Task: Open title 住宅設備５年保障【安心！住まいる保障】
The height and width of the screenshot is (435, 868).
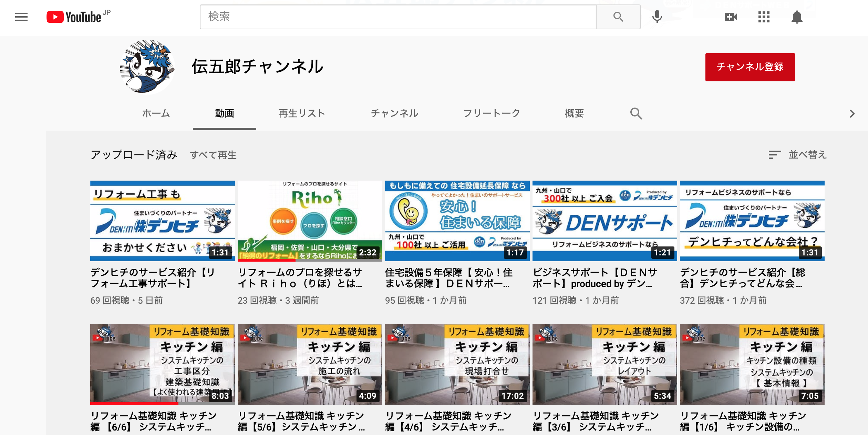Action: click(x=449, y=278)
